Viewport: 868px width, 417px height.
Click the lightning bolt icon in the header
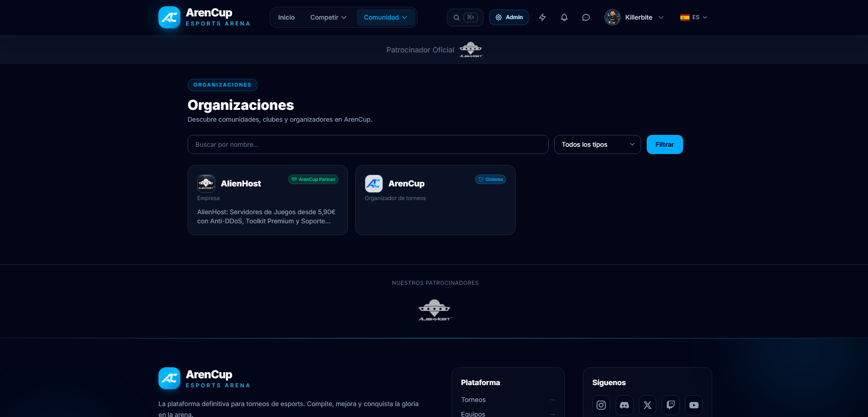pos(542,17)
